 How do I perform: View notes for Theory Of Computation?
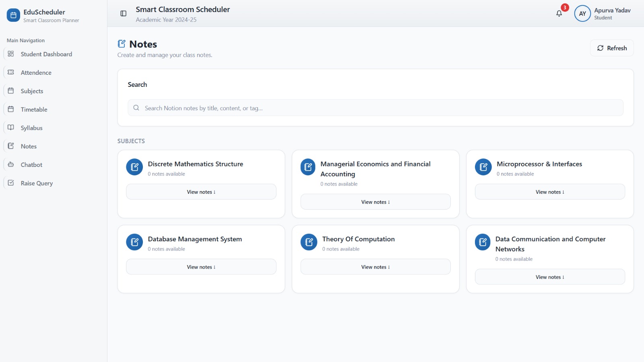point(376,267)
